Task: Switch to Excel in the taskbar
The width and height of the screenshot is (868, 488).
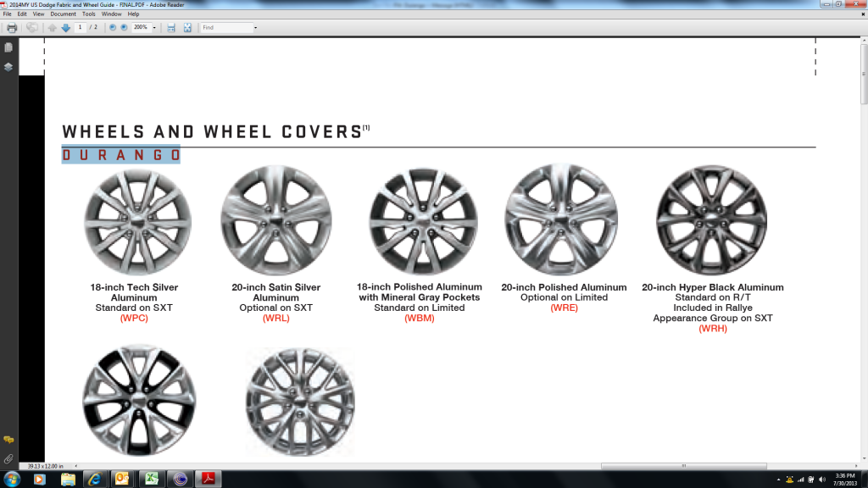Action: (x=151, y=480)
